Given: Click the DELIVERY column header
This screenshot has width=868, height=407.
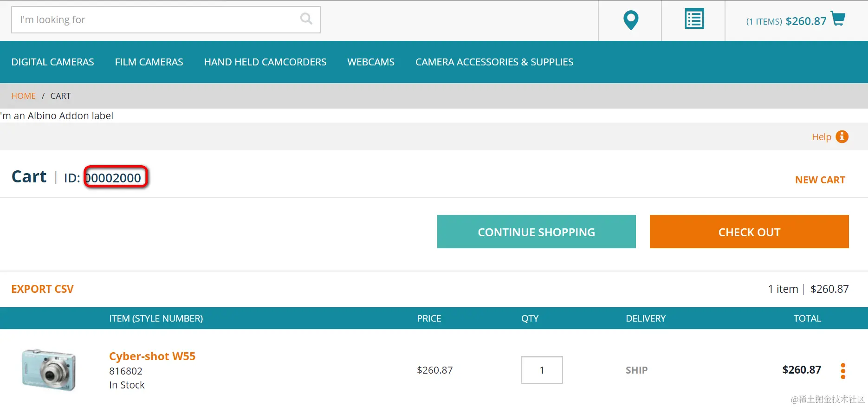Looking at the screenshot, I should pos(646,318).
